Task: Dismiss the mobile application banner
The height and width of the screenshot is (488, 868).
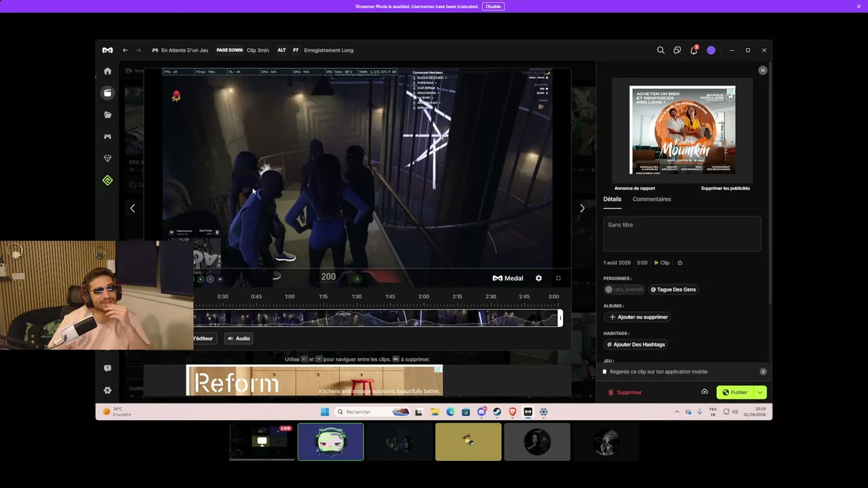Action: point(763,371)
